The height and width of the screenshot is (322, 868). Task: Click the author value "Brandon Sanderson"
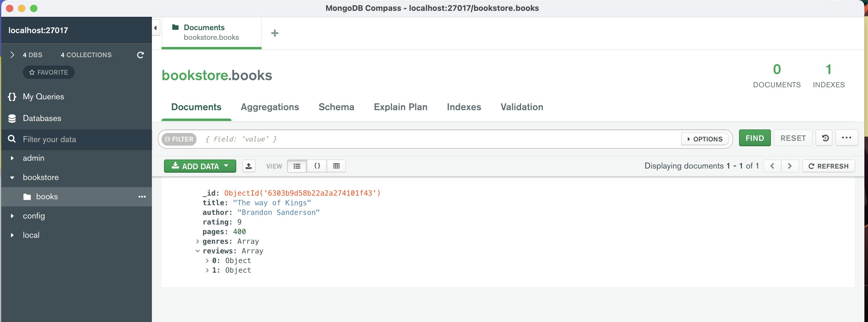coord(278,213)
